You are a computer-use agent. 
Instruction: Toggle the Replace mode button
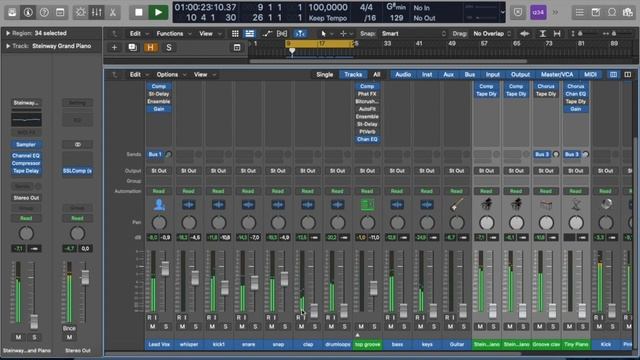(518, 12)
